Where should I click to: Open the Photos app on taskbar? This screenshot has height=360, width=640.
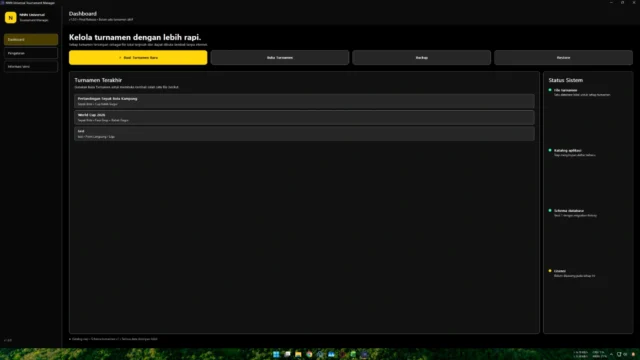point(331,354)
